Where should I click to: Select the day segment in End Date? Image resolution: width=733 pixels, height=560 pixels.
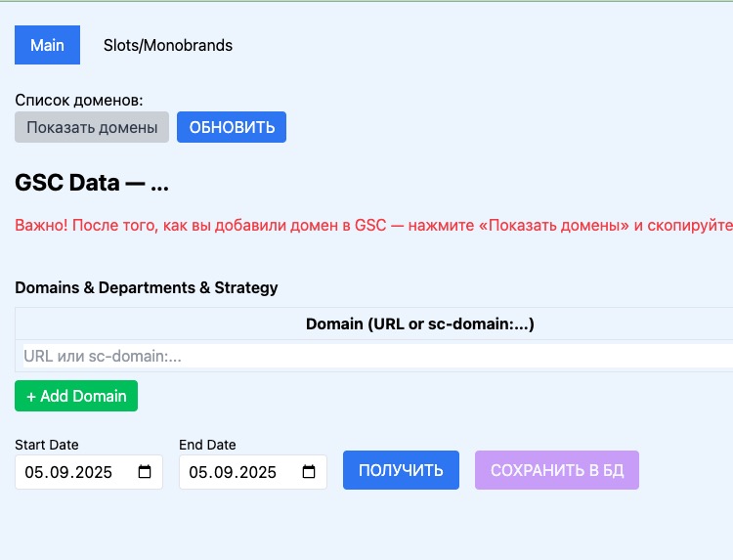click(197, 472)
